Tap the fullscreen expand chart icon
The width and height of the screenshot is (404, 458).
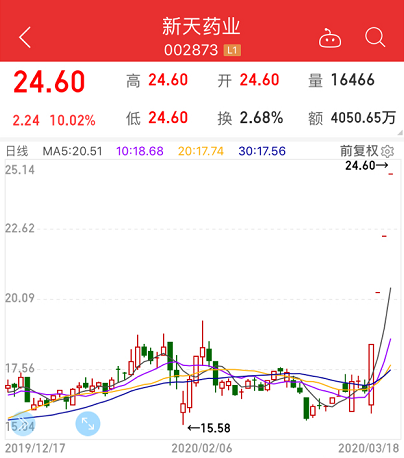tap(88, 424)
